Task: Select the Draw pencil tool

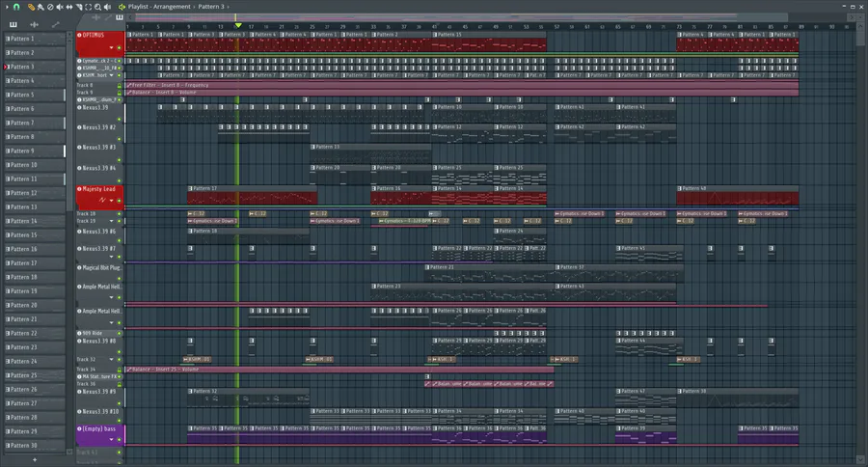Action: [31, 7]
